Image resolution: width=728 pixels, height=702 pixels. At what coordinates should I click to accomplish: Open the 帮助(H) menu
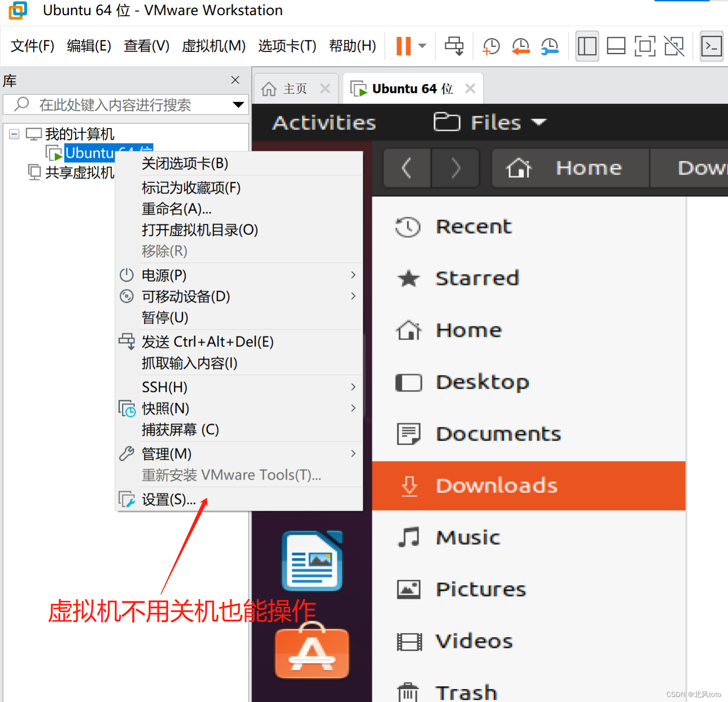coord(352,46)
